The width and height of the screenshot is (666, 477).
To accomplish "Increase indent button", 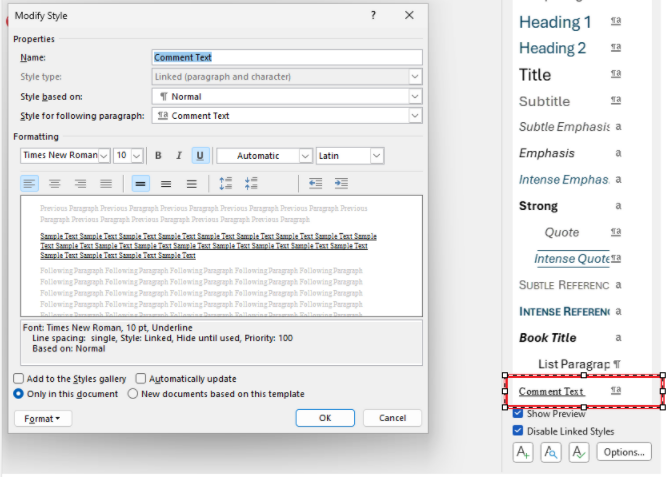I will (x=341, y=183).
